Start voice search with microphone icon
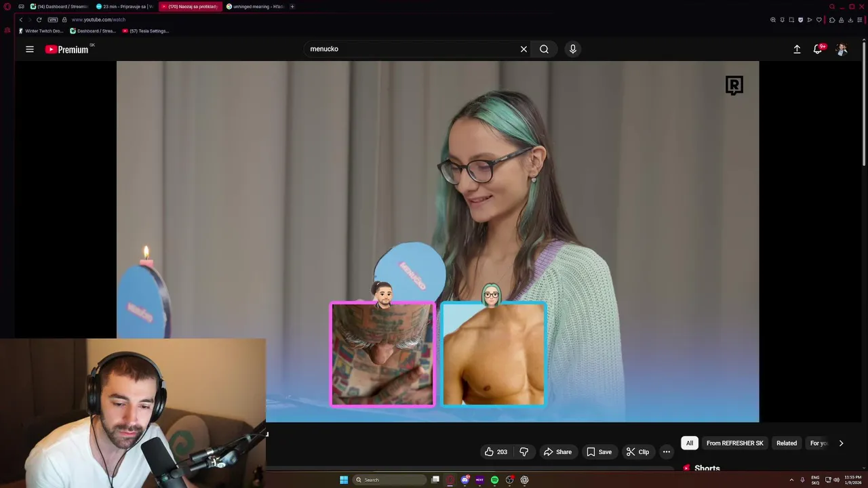The image size is (868, 488). tap(573, 49)
